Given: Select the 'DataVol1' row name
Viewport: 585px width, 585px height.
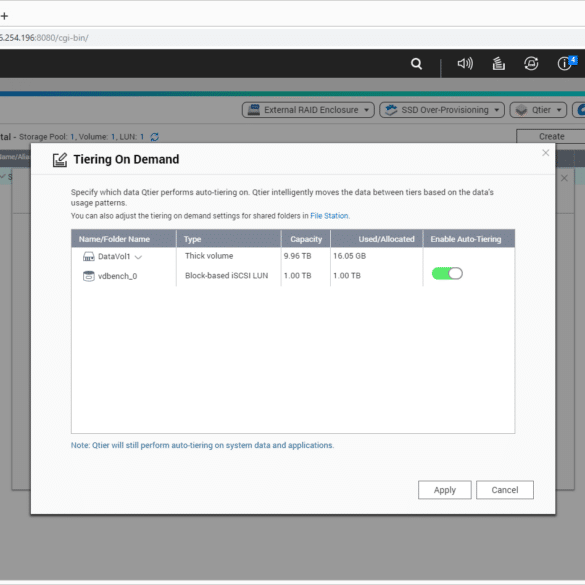Looking at the screenshot, I should click(x=114, y=257).
